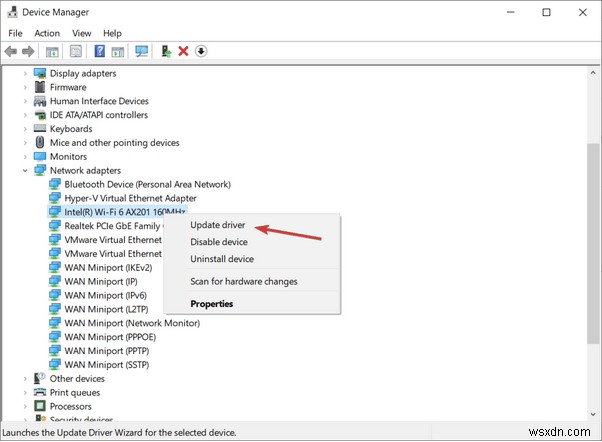Image resolution: width=602 pixels, height=442 pixels.
Task: Choose Update driver from context menu
Action: point(218,225)
